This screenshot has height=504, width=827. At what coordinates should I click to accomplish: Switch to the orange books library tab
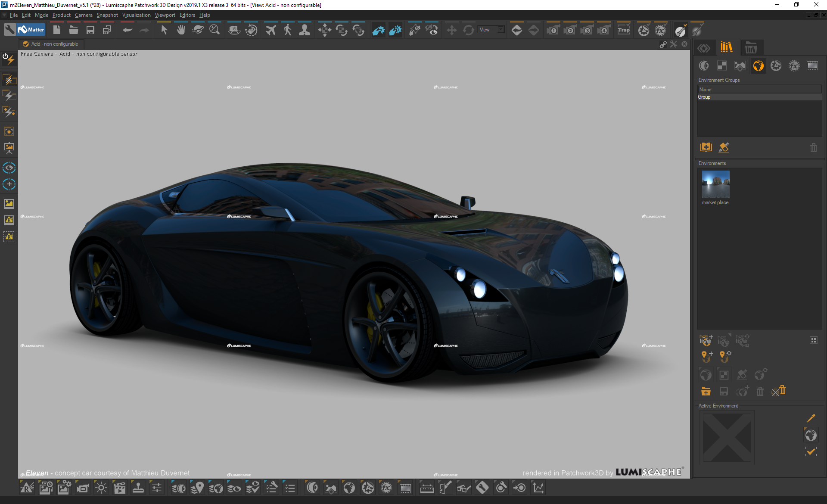tap(727, 47)
